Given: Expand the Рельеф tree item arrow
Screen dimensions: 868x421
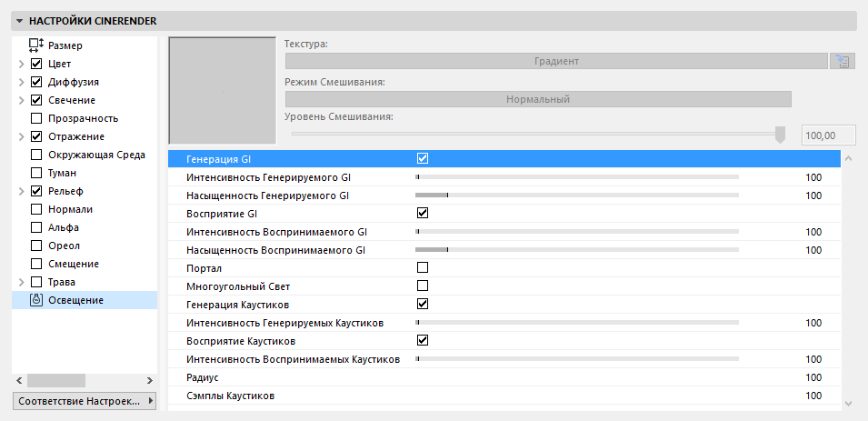Looking at the screenshot, I should (21, 191).
